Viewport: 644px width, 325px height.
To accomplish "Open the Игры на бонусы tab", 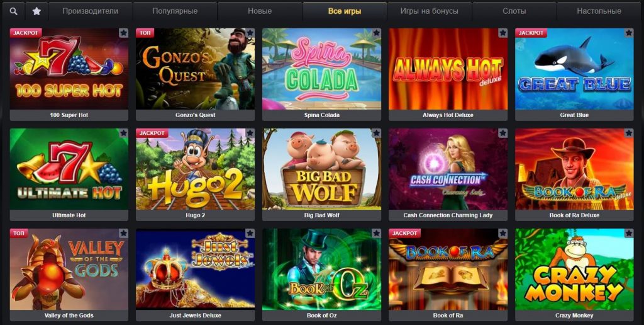I will coord(429,11).
